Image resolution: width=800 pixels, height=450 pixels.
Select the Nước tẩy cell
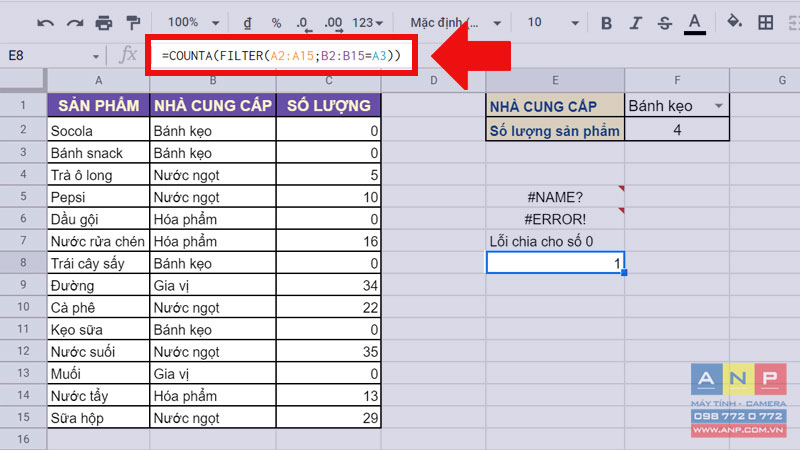click(98, 395)
